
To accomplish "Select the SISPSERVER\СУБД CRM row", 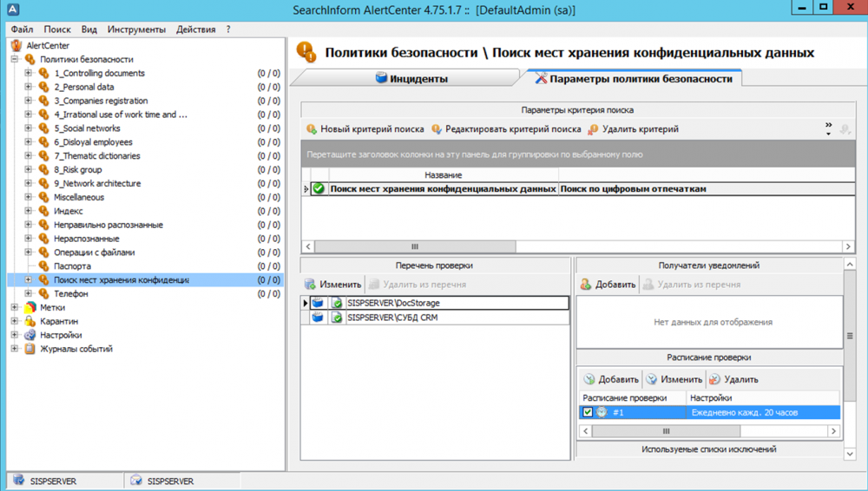I will click(x=435, y=318).
